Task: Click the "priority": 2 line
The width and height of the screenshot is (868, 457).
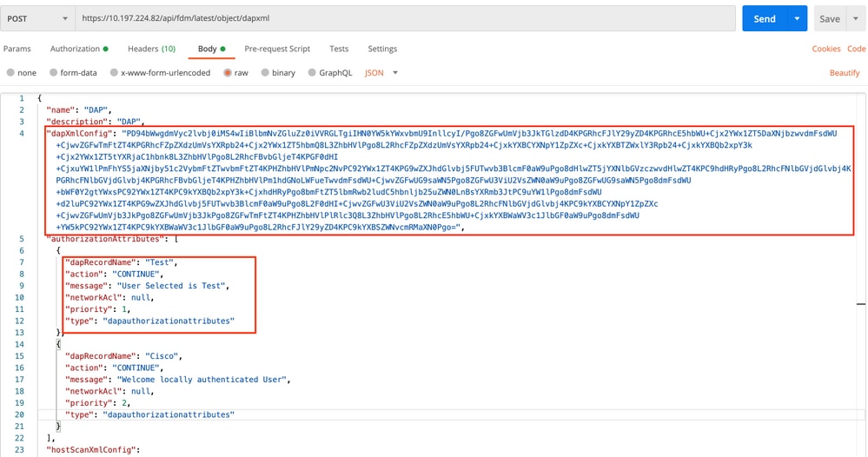Action: pyautogui.click(x=98, y=403)
